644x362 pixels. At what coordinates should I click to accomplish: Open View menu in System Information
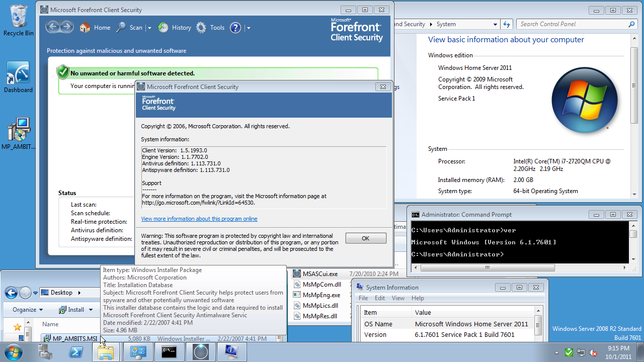coord(398,298)
